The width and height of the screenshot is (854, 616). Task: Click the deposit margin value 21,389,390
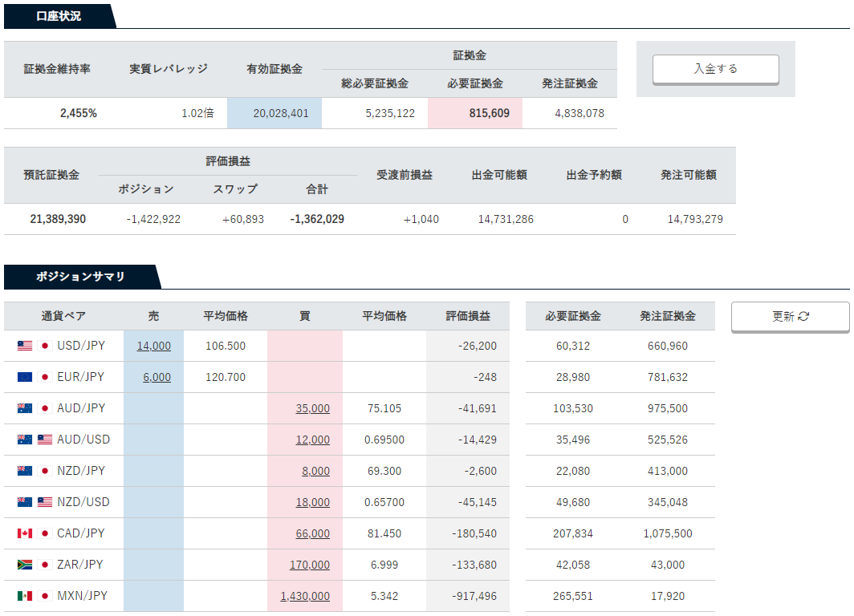click(x=58, y=219)
